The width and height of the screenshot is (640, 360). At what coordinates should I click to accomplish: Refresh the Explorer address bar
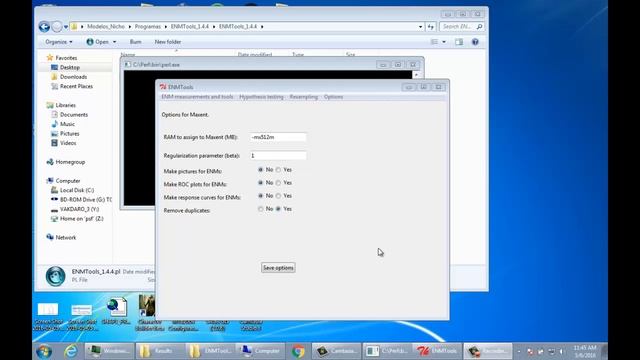coord(431,27)
